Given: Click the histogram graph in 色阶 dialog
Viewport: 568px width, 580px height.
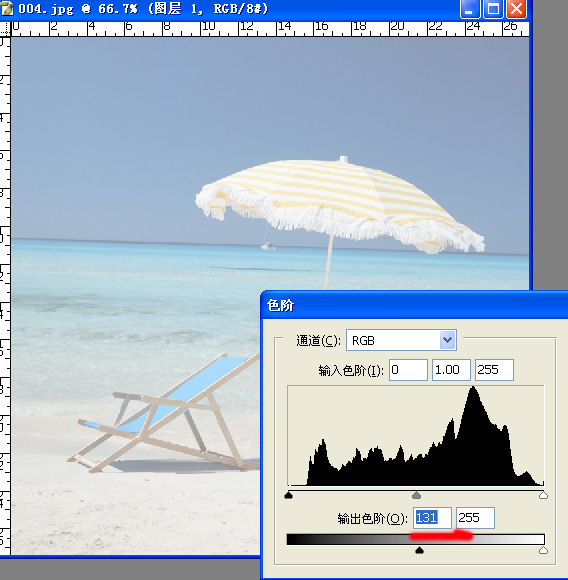Looking at the screenshot, I should click(416, 436).
